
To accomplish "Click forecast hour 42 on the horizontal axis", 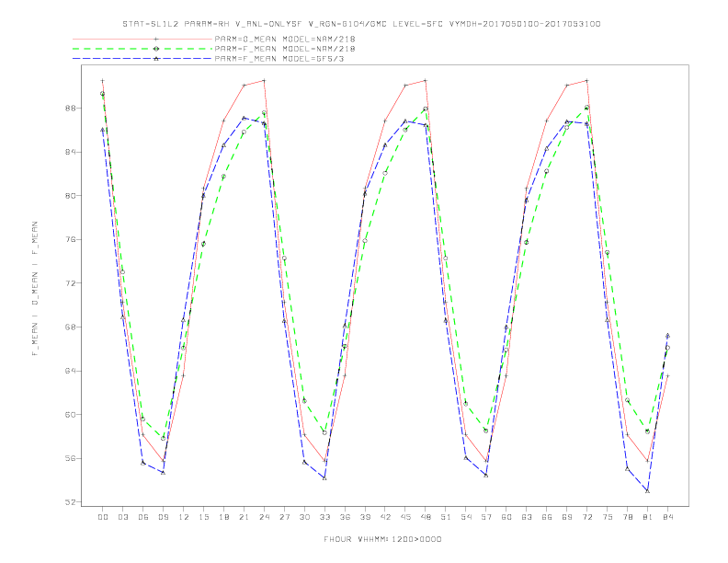I will point(385,517).
